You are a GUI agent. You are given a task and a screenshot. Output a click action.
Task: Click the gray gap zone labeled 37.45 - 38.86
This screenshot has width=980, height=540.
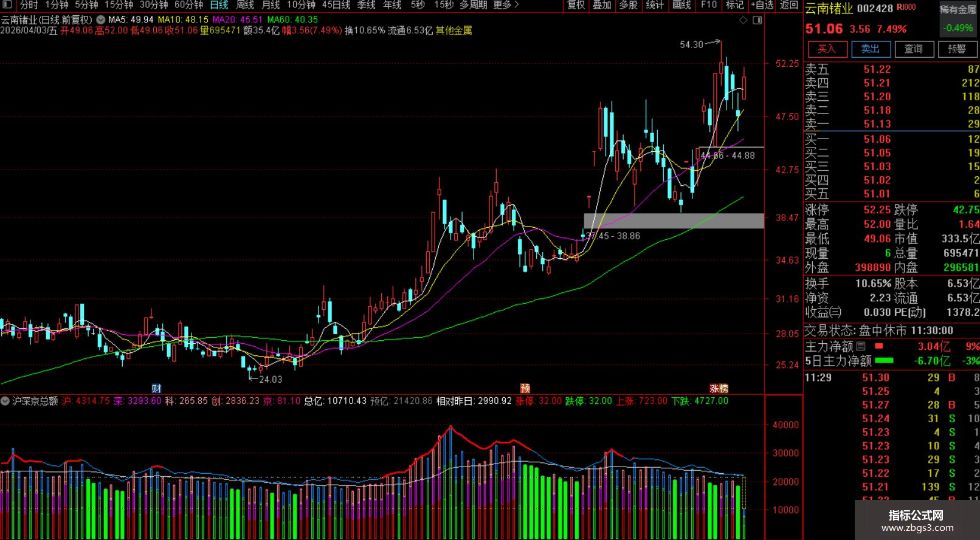[674, 221]
